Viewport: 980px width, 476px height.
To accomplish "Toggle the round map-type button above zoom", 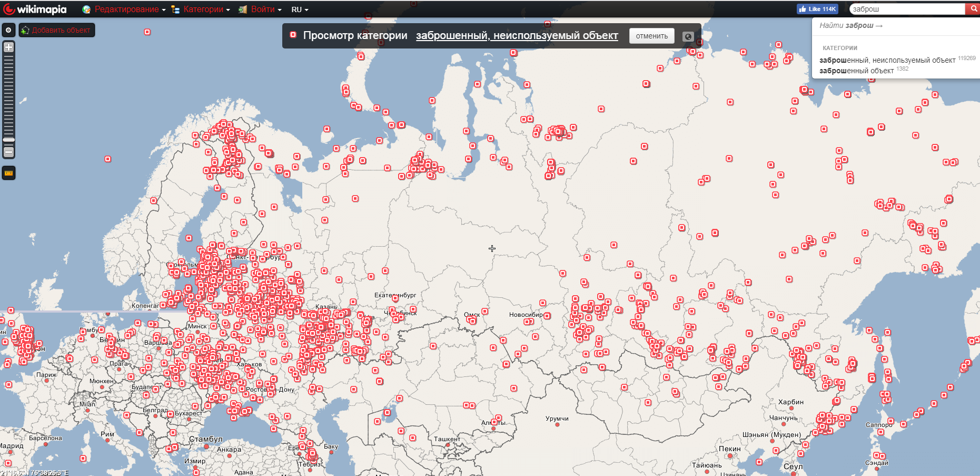I will (8, 30).
